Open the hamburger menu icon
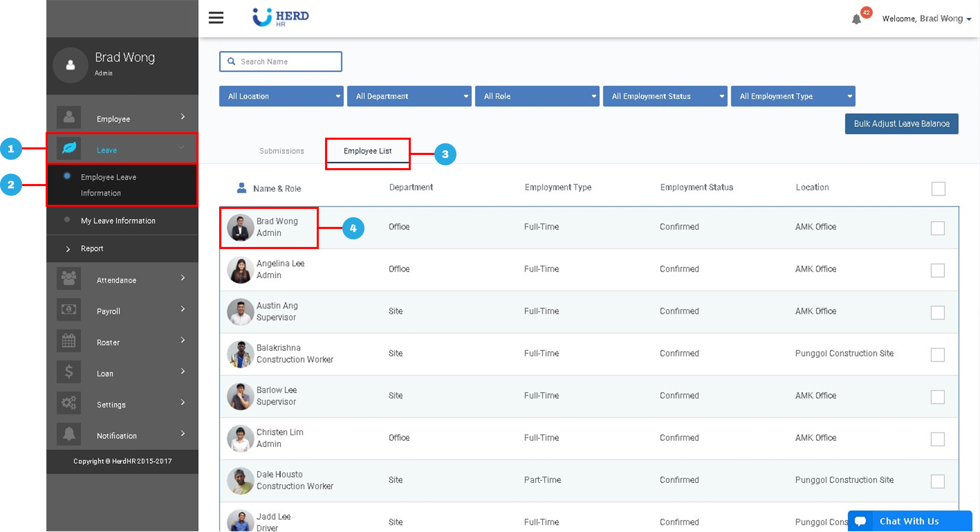This screenshot has width=980, height=532. click(x=216, y=18)
